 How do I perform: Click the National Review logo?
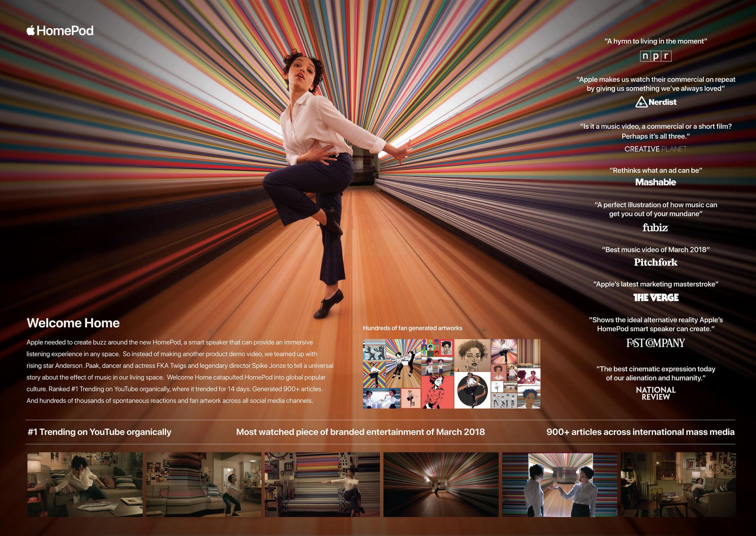click(x=655, y=393)
